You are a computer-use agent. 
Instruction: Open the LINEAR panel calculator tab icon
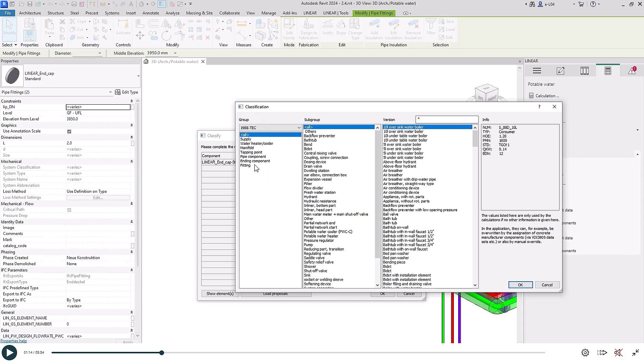[608, 71]
